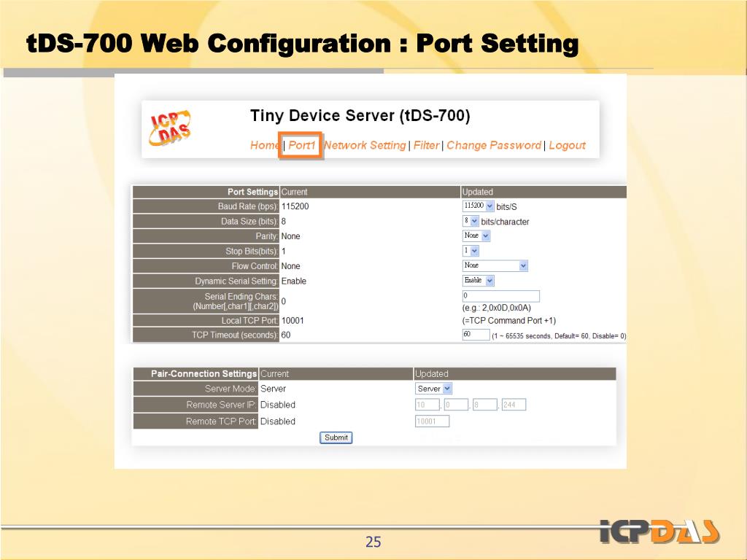Open the Server Mode dropdown
The height and width of the screenshot is (560, 747).
point(433,389)
